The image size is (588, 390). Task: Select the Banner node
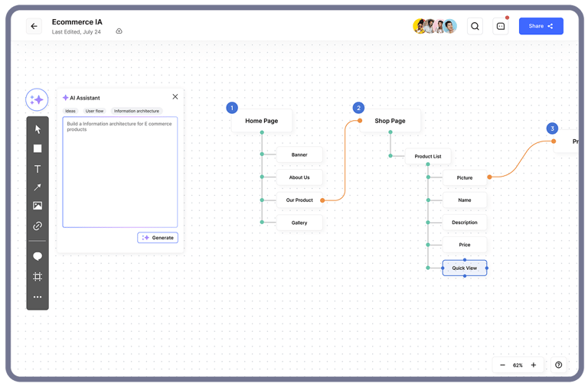click(x=299, y=154)
